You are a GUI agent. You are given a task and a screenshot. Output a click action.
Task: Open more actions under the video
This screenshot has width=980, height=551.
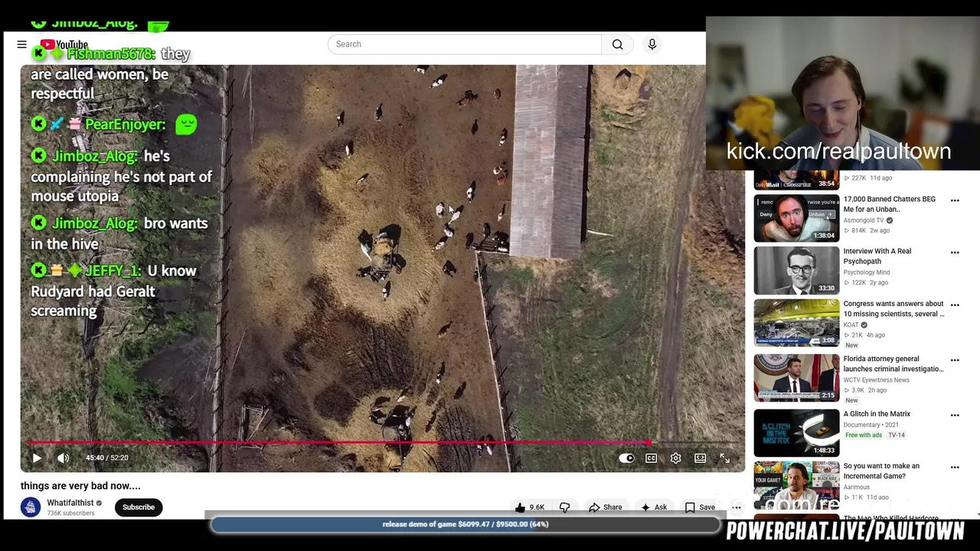(x=737, y=507)
